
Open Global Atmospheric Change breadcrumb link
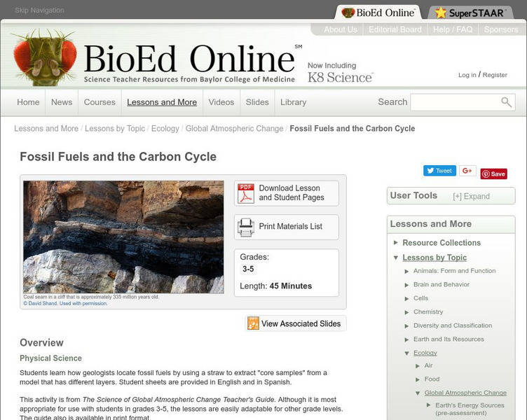pyautogui.click(x=235, y=129)
